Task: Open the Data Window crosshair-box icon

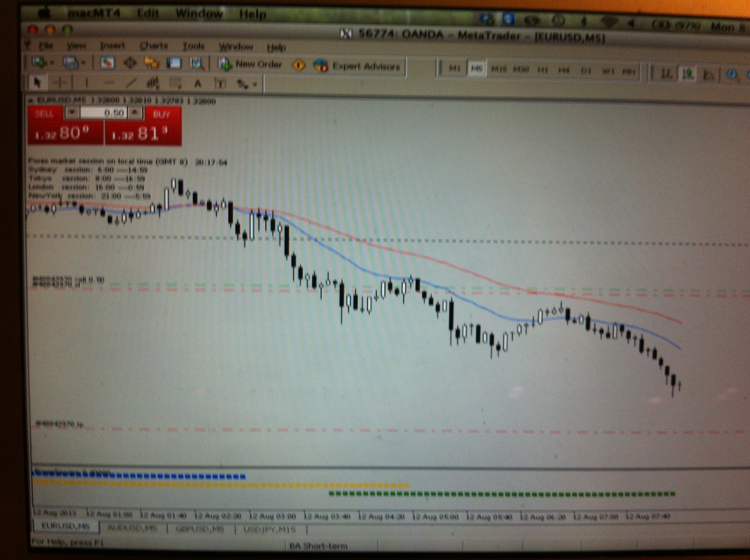Action: point(130,63)
